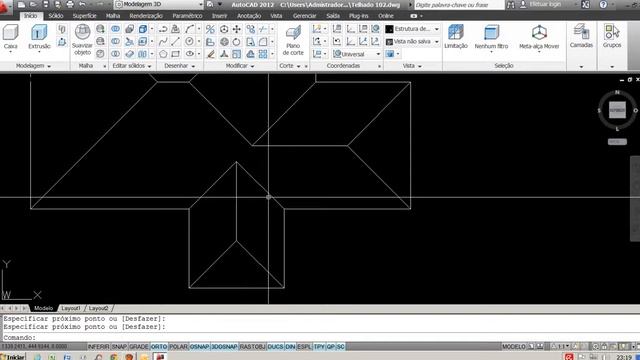The height and width of the screenshot is (360, 640).
Task: Toggle GRADE grid display
Action: click(x=139, y=347)
